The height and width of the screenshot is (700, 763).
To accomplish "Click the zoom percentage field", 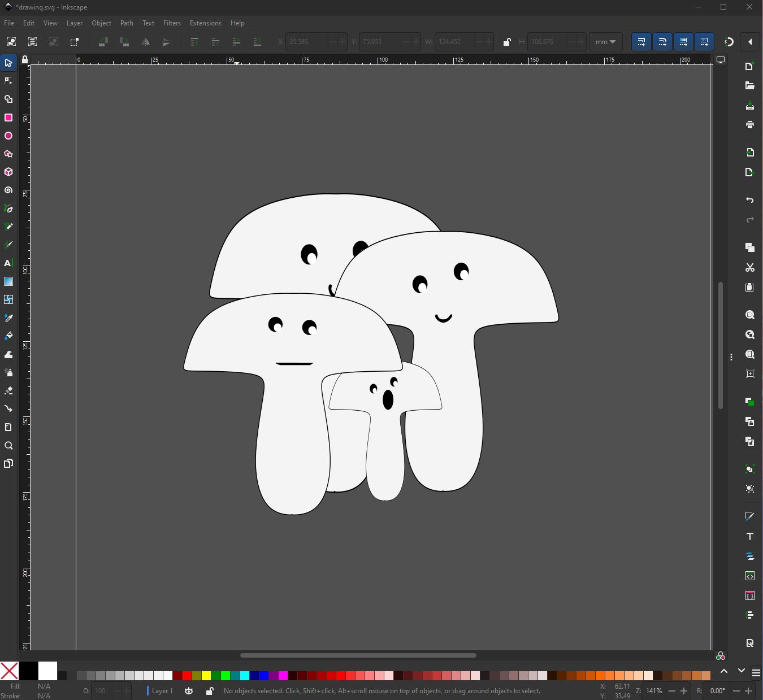I will (654, 691).
